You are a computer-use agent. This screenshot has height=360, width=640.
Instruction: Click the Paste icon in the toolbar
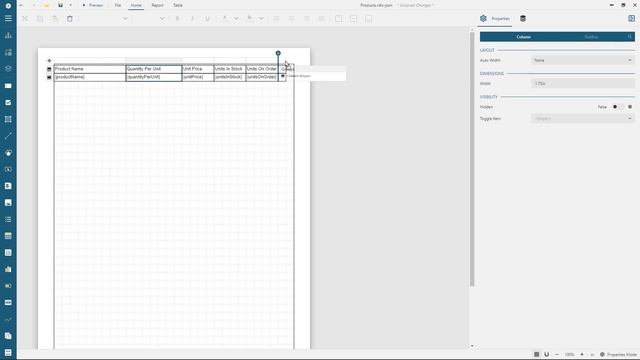pyautogui.click(x=55, y=19)
